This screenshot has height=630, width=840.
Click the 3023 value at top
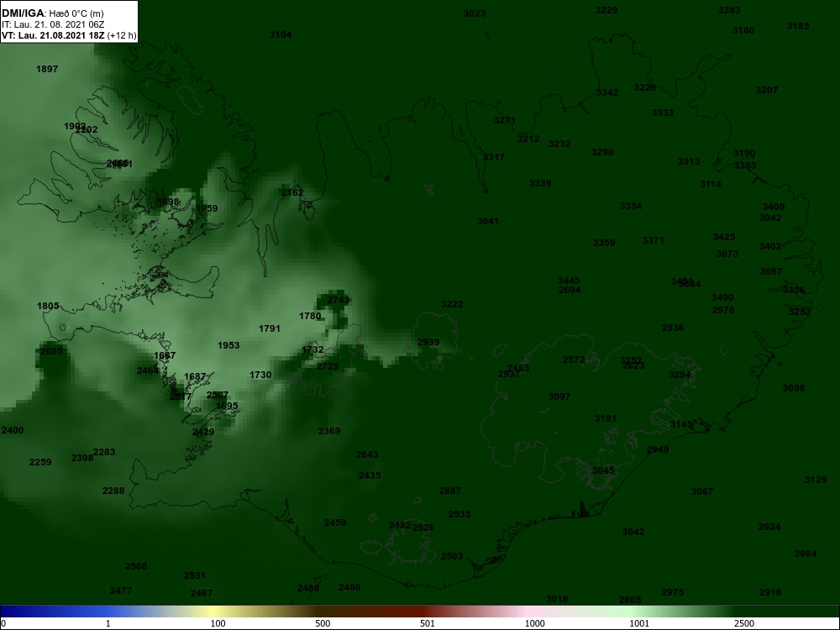[x=475, y=13]
